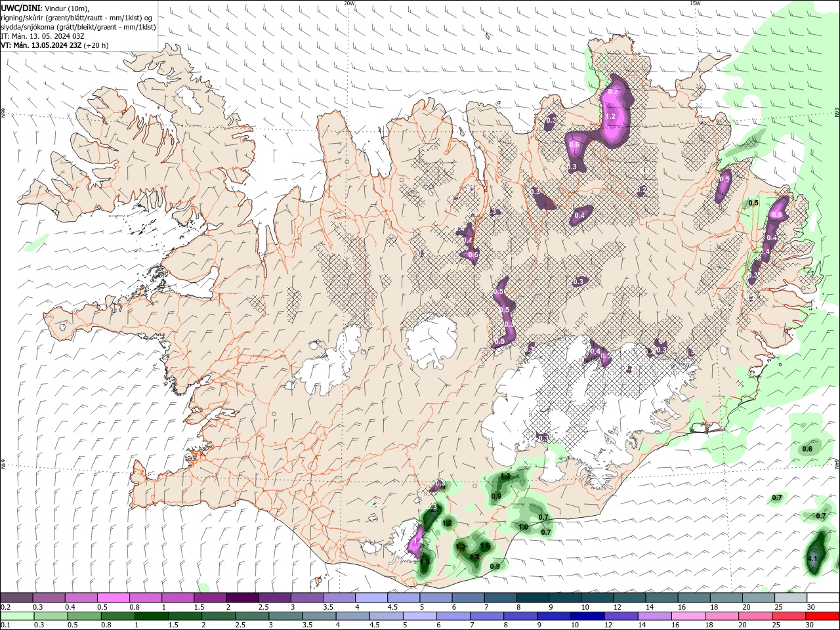840x630 pixels.
Task: Click the upper scale label '18'
Action: [714, 607]
